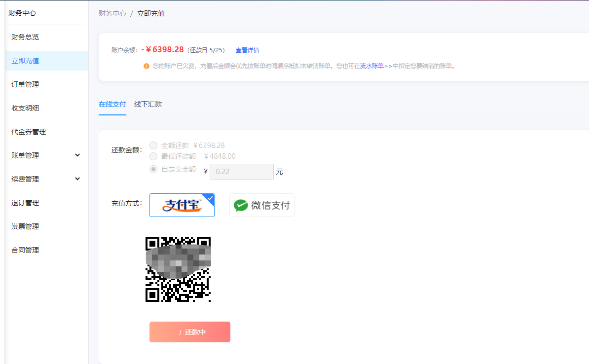Click custom amount input field
The width and height of the screenshot is (589, 364).
tap(242, 172)
